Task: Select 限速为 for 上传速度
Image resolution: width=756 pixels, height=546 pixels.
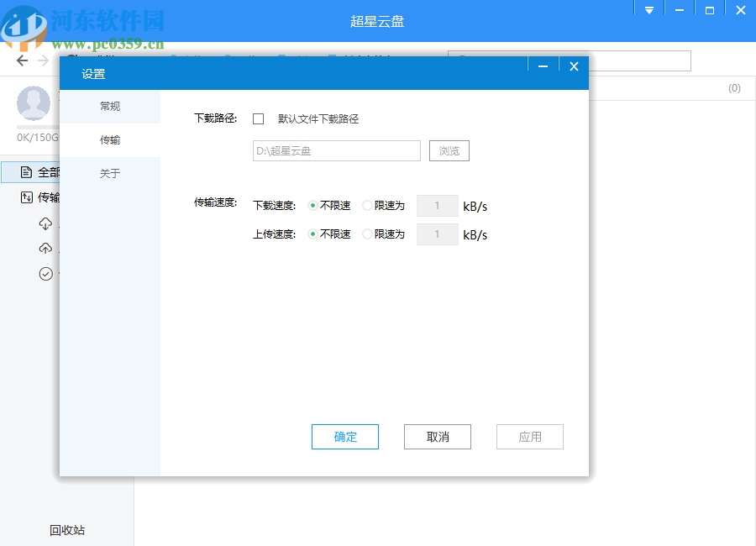Action: click(367, 234)
